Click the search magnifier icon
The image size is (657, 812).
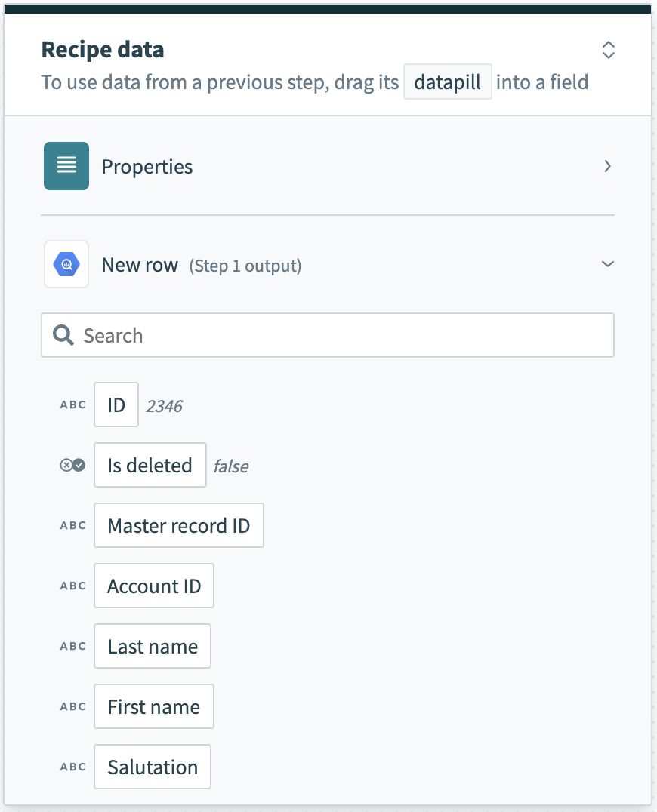click(63, 335)
